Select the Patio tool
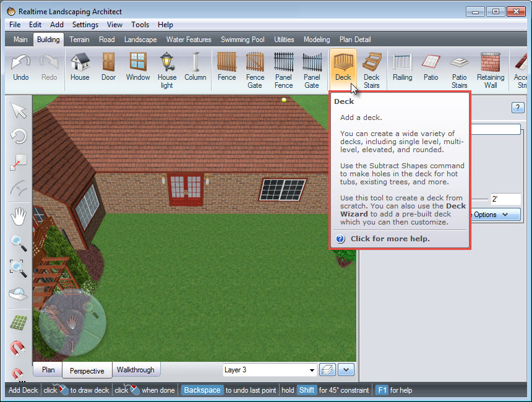 coord(431,67)
